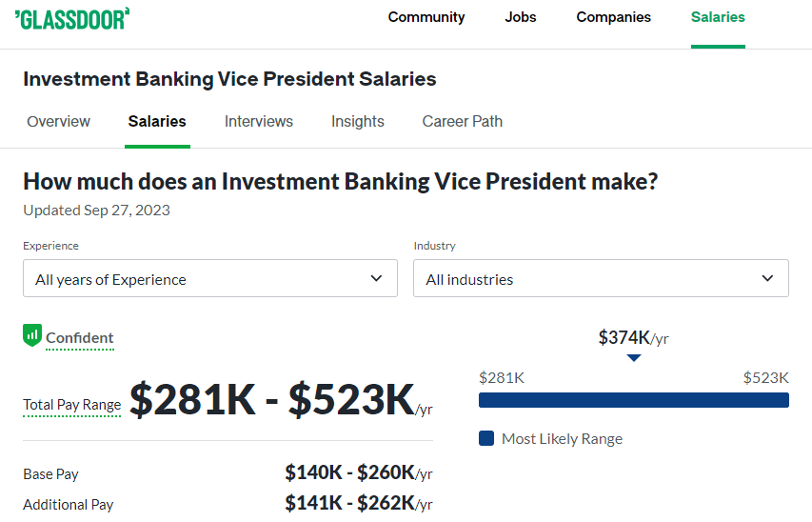Click the Confident label link
This screenshot has width=812, height=522.
[79, 338]
